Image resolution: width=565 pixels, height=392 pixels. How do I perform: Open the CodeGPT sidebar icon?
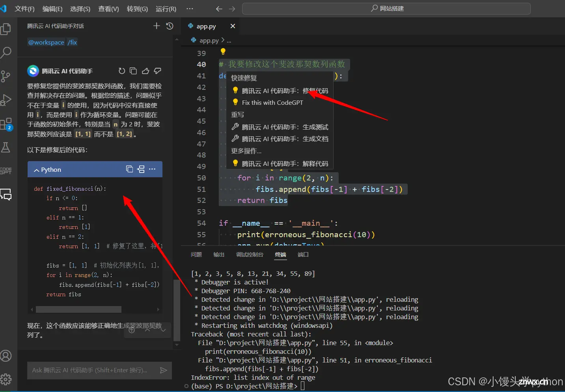6,171
